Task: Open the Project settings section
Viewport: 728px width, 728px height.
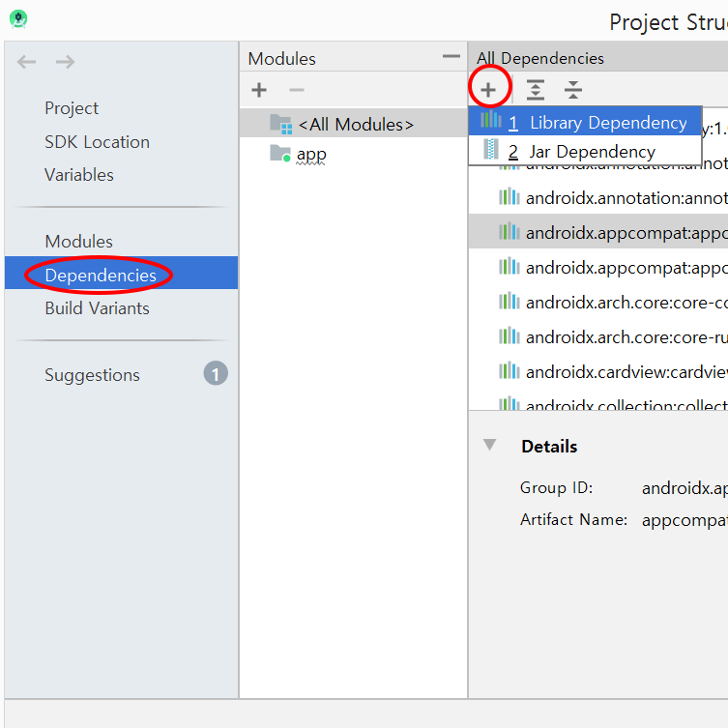Action: (x=72, y=108)
